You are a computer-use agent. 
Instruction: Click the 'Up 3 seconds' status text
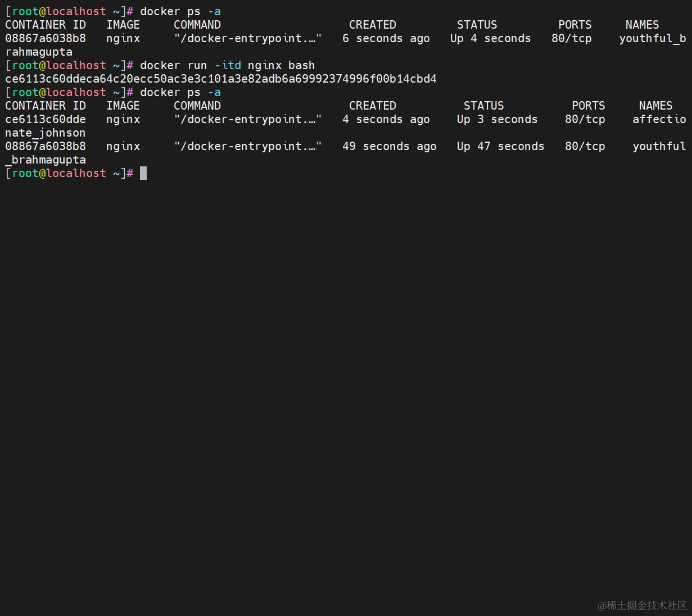[497, 119]
